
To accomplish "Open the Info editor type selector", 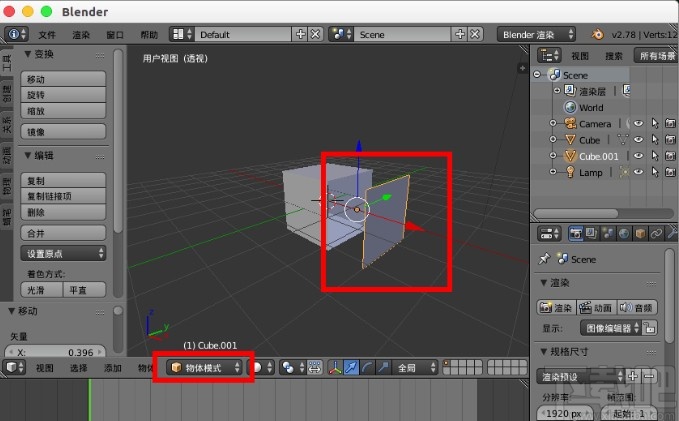I will pos(16,34).
